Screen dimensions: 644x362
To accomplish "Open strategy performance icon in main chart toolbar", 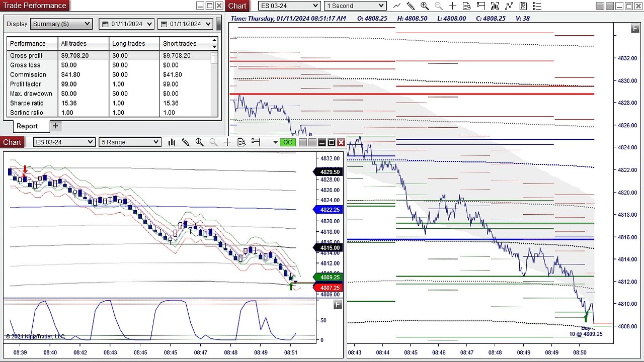I will [x=523, y=6].
